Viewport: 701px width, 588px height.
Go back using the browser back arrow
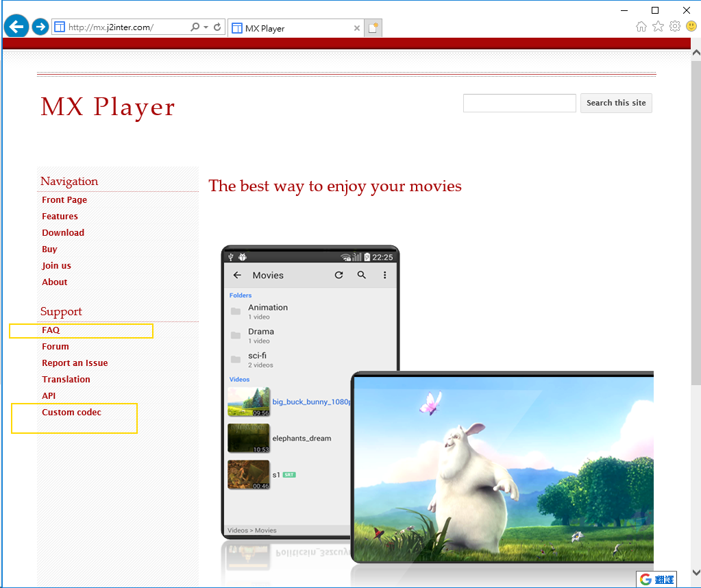click(16, 27)
